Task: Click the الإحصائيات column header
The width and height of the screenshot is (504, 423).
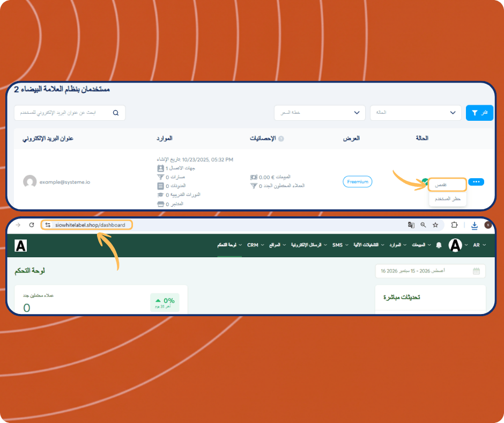Action: pyautogui.click(x=263, y=138)
